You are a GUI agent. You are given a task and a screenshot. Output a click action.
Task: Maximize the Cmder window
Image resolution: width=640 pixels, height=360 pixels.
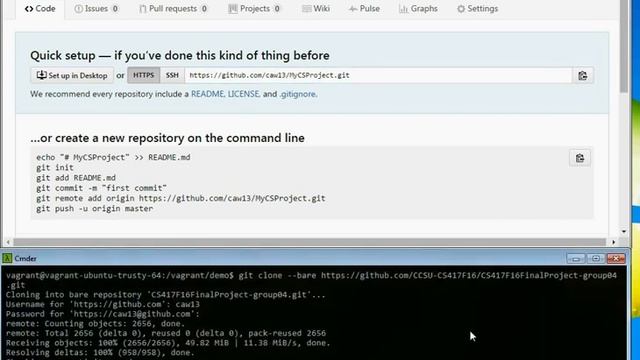click(x=596, y=259)
